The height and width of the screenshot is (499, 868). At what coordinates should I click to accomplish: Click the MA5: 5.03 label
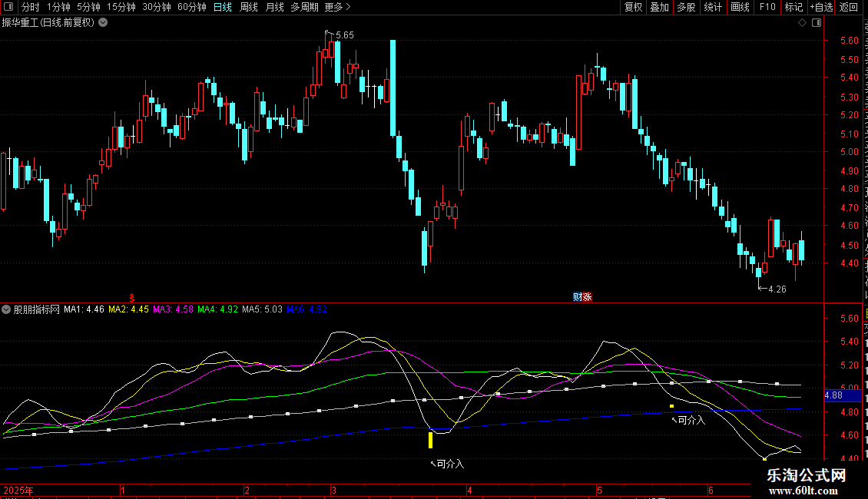click(263, 309)
